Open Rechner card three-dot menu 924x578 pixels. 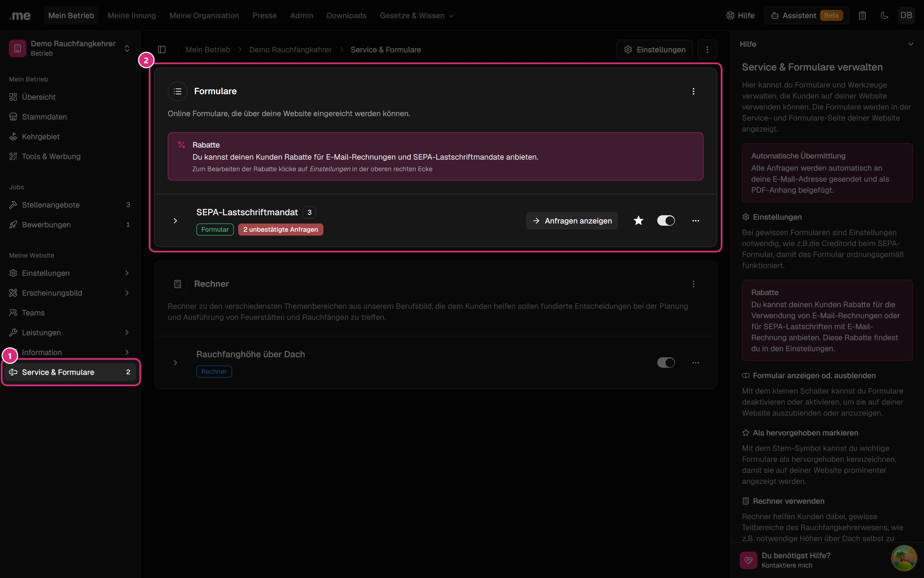[693, 284]
